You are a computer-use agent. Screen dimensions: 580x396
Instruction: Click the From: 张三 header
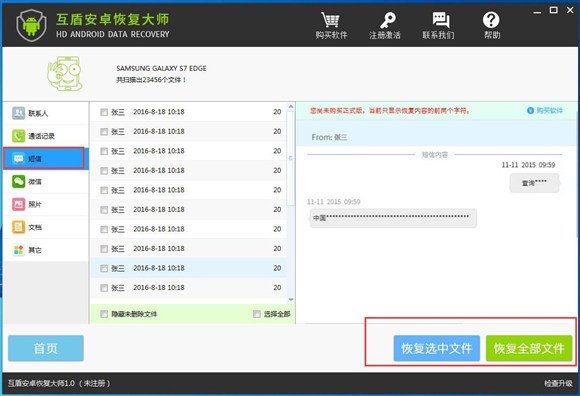click(329, 137)
